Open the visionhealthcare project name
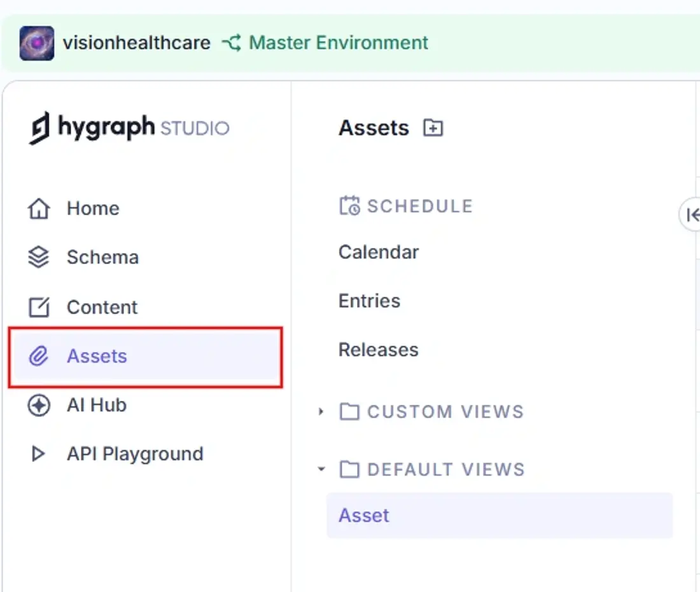The height and width of the screenshot is (592, 700). click(x=136, y=43)
